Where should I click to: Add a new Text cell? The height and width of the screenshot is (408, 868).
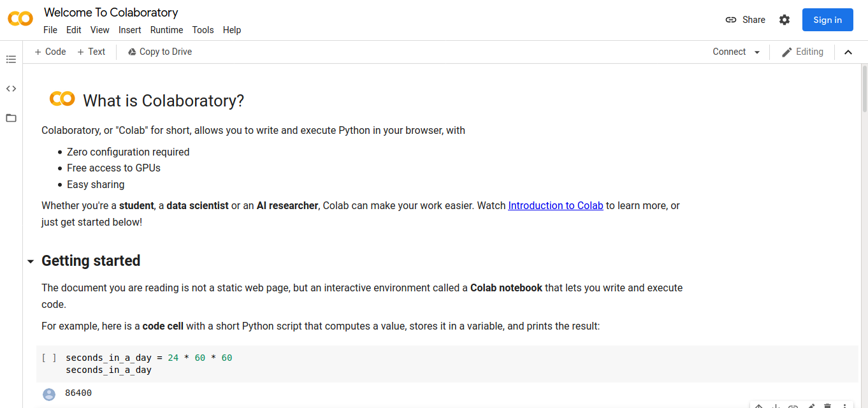pyautogui.click(x=91, y=52)
